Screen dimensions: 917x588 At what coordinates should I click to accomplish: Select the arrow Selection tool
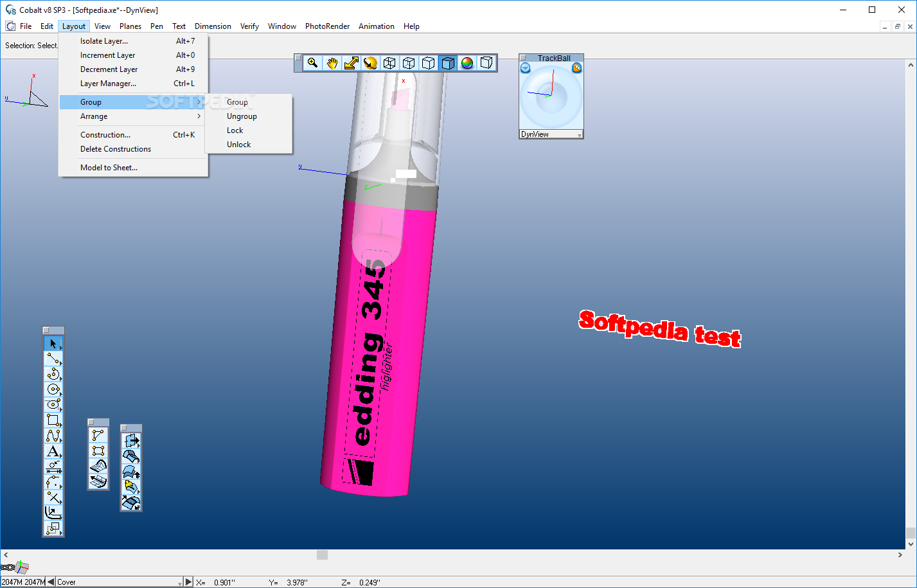click(53, 344)
